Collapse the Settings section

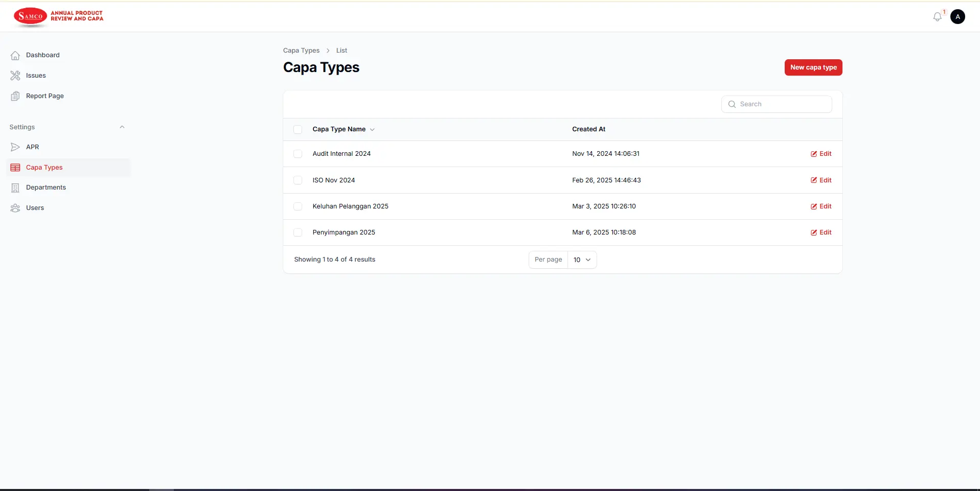(122, 127)
